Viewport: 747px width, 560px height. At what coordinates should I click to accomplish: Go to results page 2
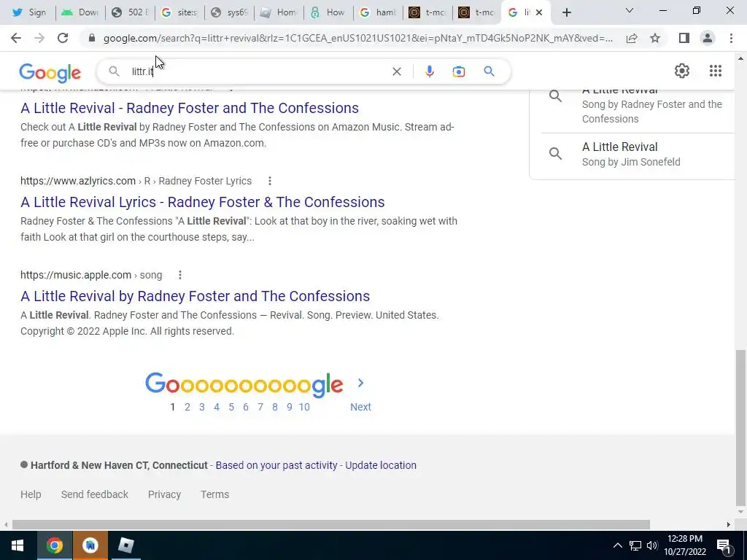[x=187, y=407]
